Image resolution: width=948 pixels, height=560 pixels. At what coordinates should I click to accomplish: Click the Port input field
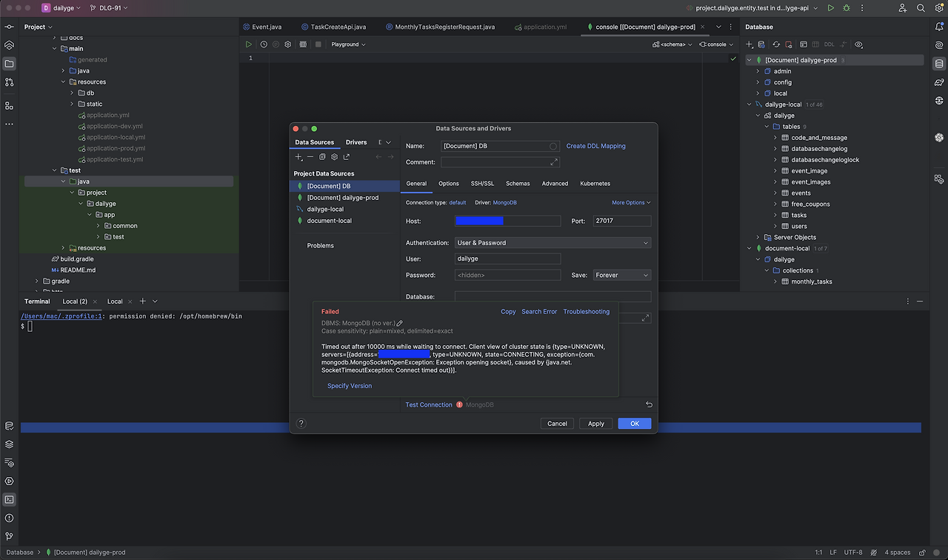[621, 221]
